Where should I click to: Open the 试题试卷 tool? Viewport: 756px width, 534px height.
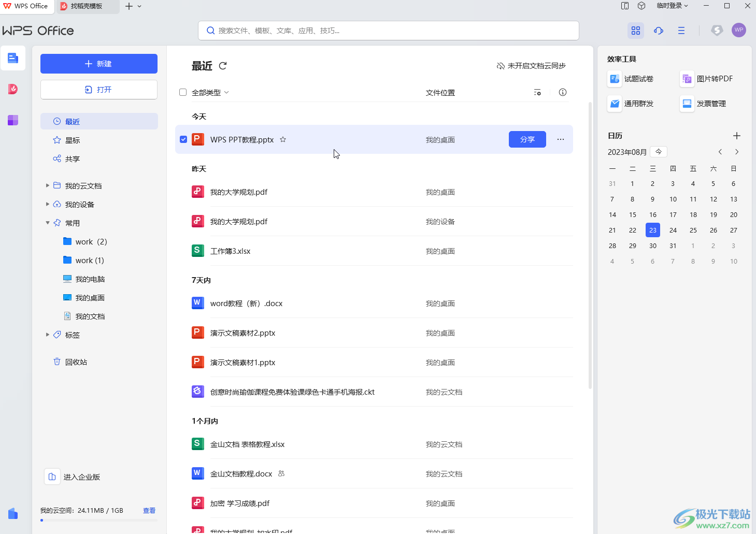click(x=631, y=79)
